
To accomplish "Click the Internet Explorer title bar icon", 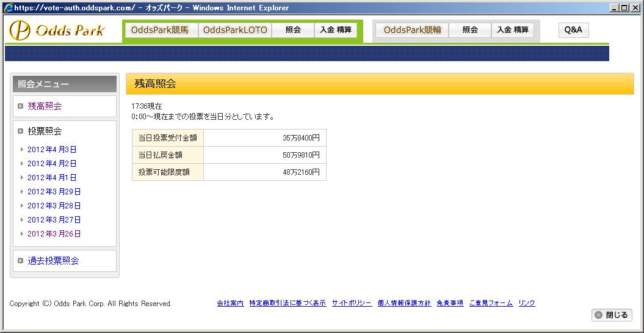I will pyautogui.click(x=8, y=8).
